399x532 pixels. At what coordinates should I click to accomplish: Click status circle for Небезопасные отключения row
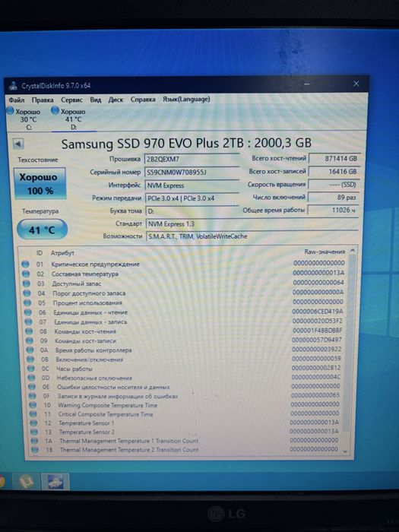[x=32, y=378]
